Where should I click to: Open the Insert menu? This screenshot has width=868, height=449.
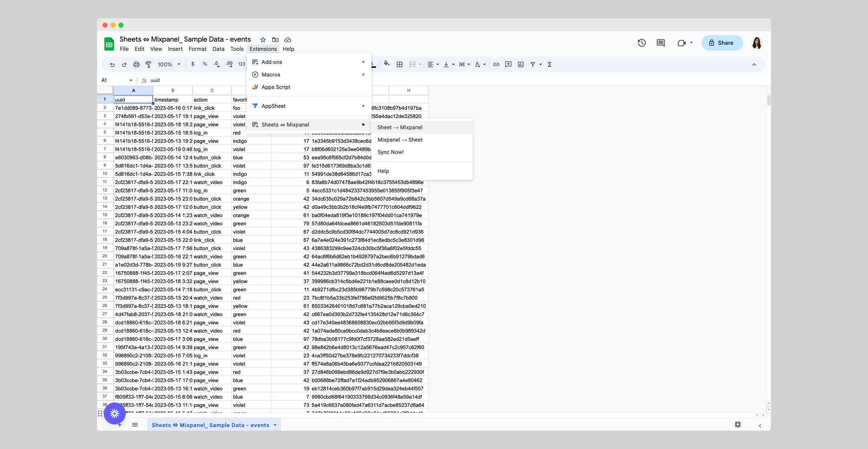[x=175, y=49]
